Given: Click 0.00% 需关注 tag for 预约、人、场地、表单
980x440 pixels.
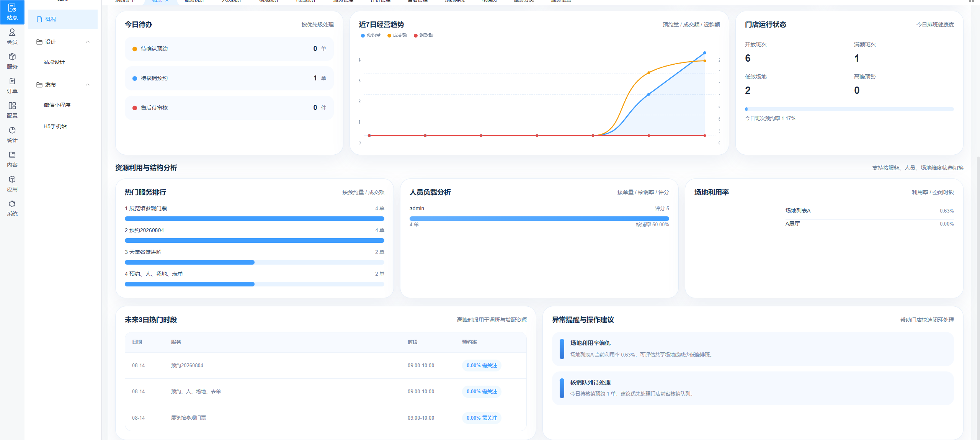Looking at the screenshot, I should tap(482, 392).
